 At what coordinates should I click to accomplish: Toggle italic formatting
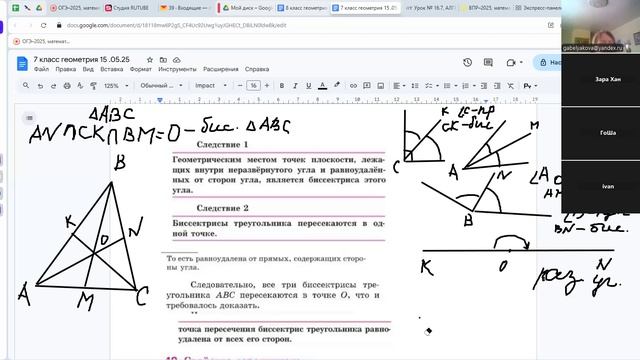pos(295,86)
